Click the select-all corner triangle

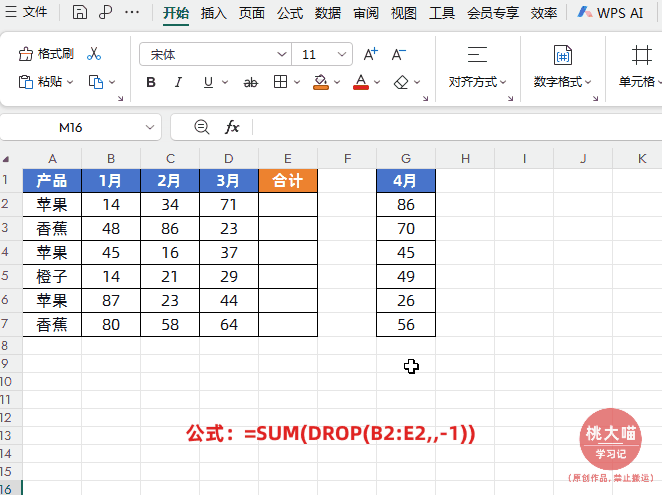(6, 159)
